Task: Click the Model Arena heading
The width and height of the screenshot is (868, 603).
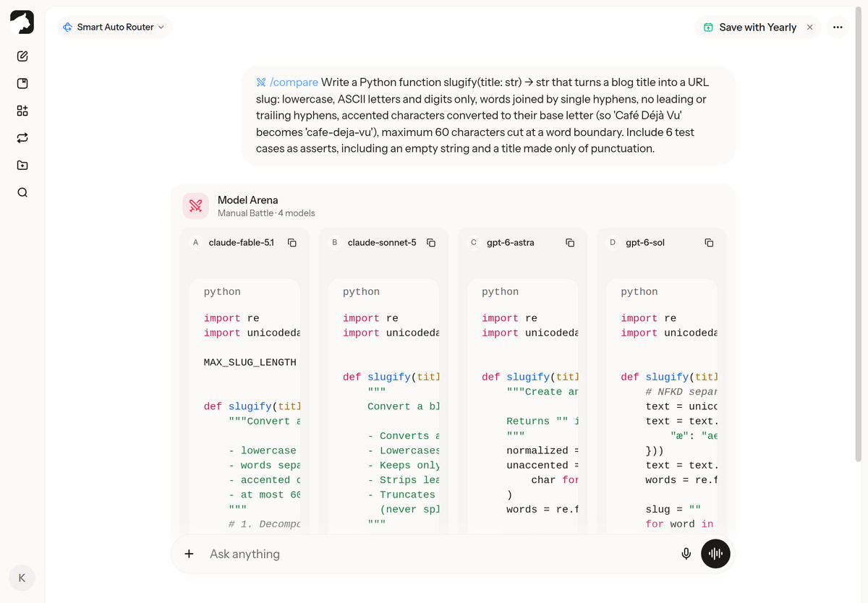Action: tap(247, 200)
